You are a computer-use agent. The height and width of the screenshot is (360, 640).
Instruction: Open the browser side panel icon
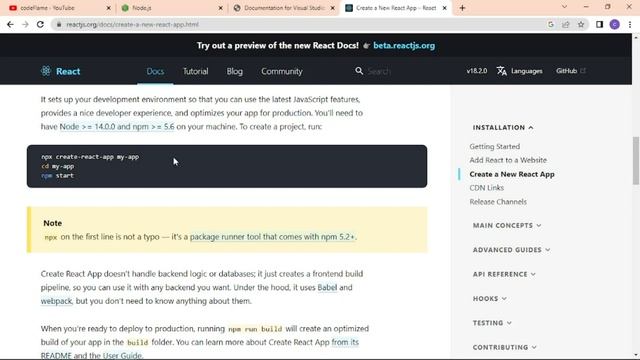tap(599, 24)
